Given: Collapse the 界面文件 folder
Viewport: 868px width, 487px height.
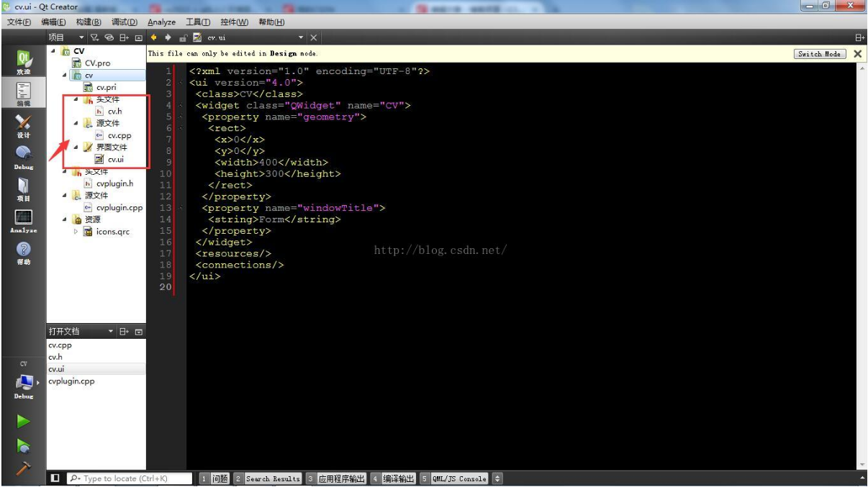Looking at the screenshot, I should point(76,147).
